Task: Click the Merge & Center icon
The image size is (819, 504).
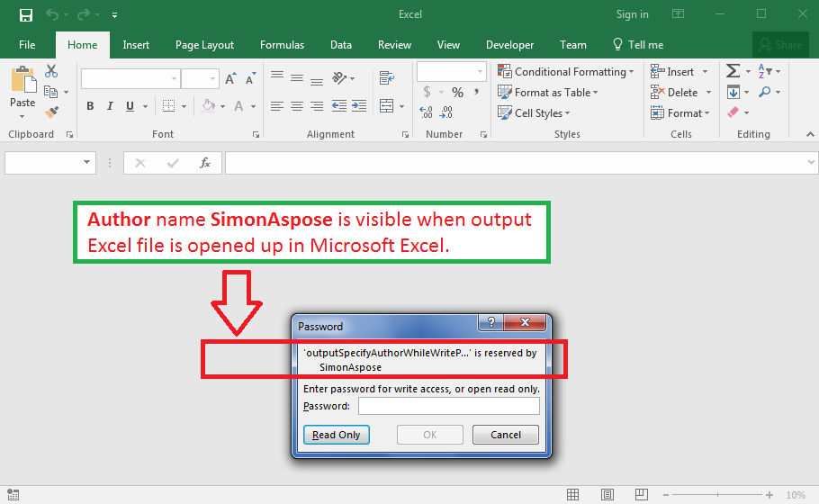Action: 387,106
